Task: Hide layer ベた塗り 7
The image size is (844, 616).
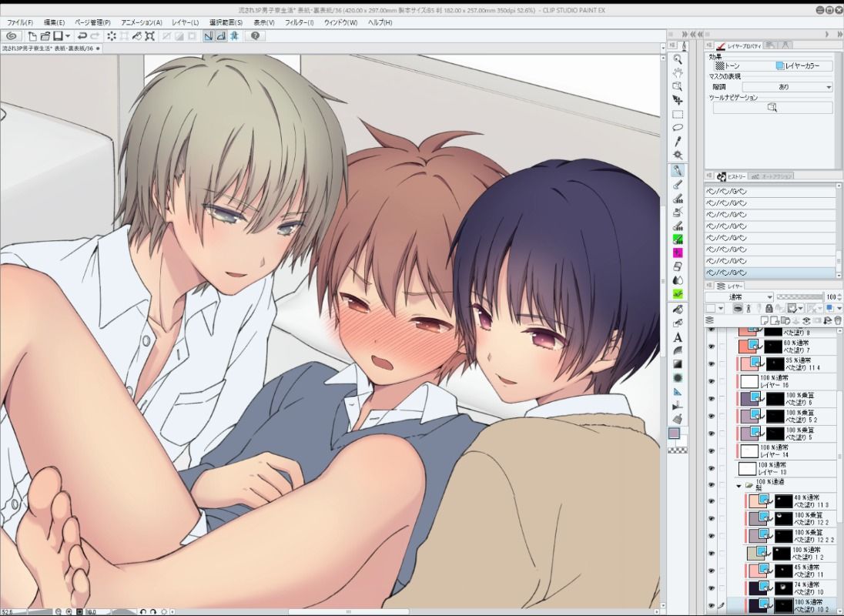Action: (x=711, y=346)
